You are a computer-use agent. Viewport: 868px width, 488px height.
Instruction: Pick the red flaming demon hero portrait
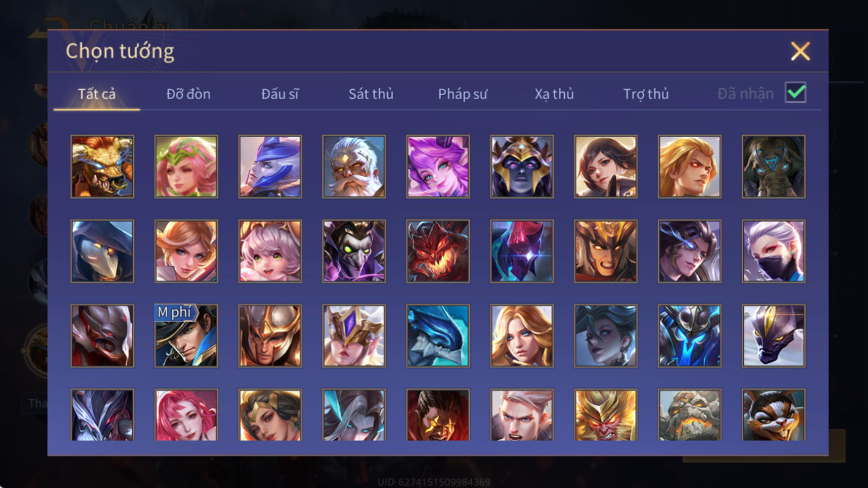[438, 251]
